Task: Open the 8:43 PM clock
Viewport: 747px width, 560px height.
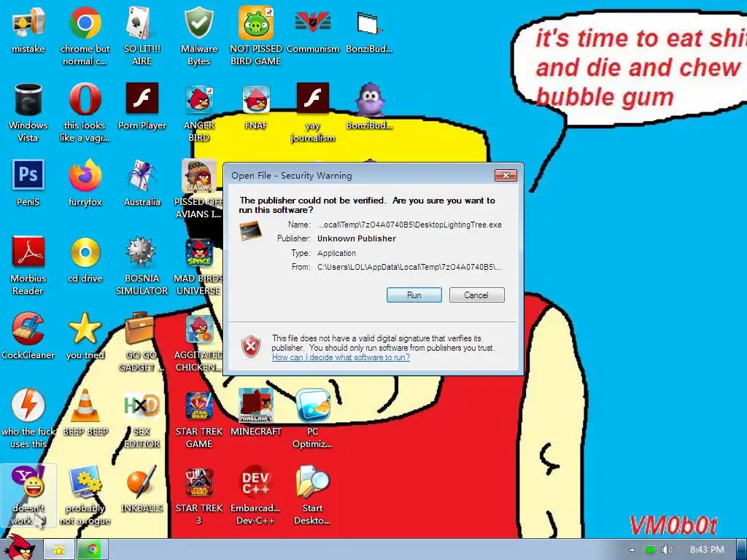Action: tap(707, 550)
